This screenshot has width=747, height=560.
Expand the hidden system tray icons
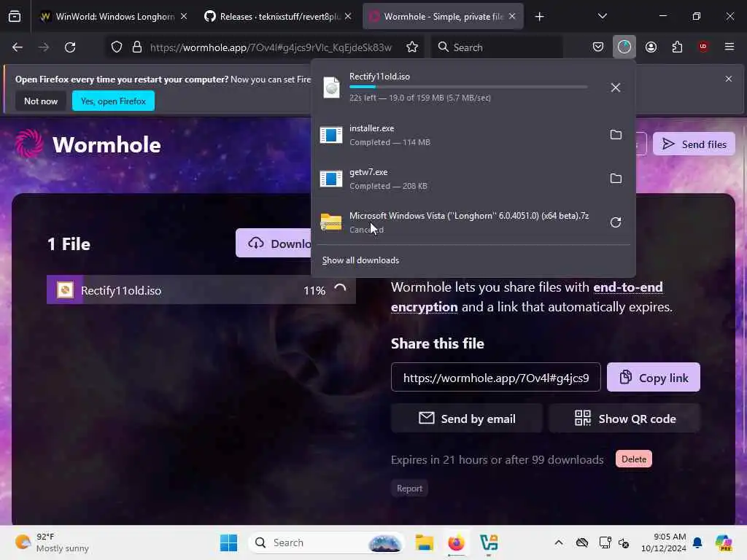tap(558, 542)
